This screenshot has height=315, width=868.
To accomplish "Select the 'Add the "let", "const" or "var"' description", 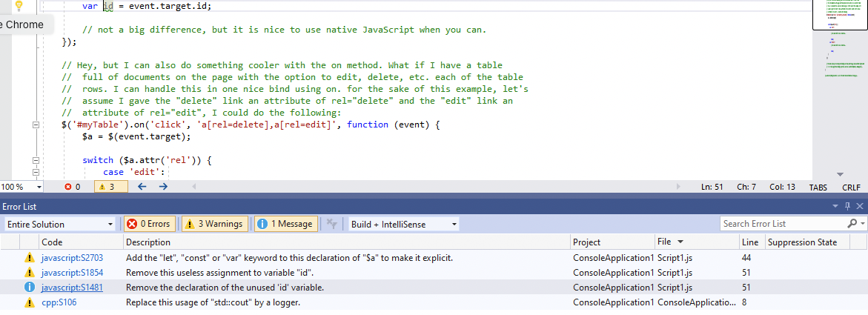I will coord(290,257).
